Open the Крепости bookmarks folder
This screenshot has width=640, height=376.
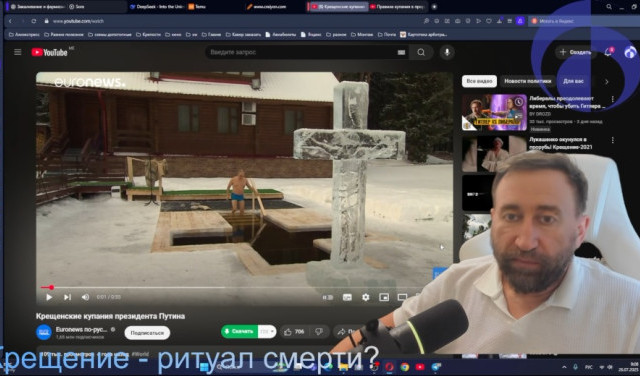[149, 35]
